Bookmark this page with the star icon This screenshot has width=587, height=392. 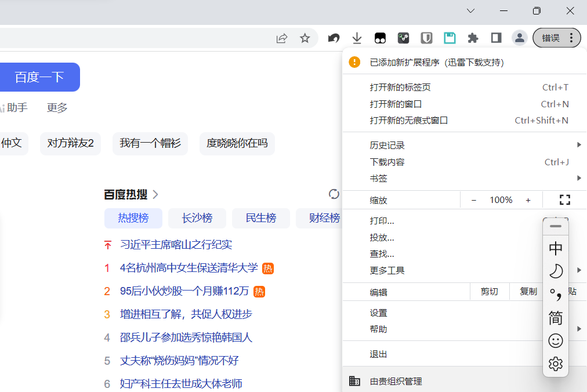pyautogui.click(x=305, y=38)
